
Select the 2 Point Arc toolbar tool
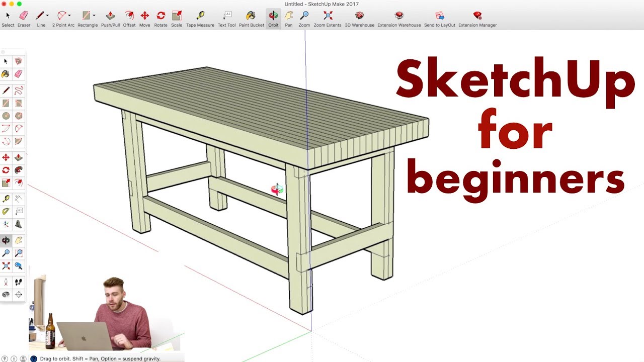pyautogui.click(x=62, y=19)
